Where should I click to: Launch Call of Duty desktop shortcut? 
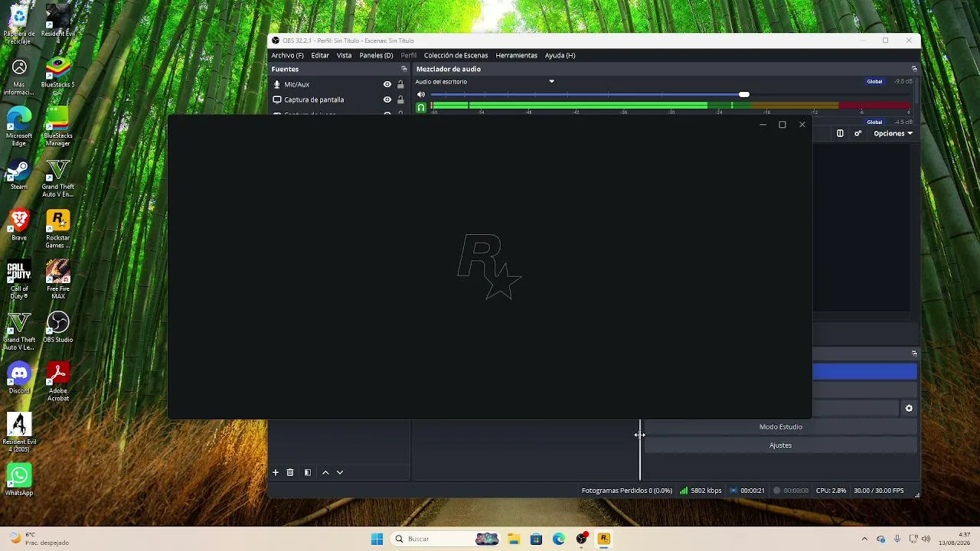[x=19, y=280]
